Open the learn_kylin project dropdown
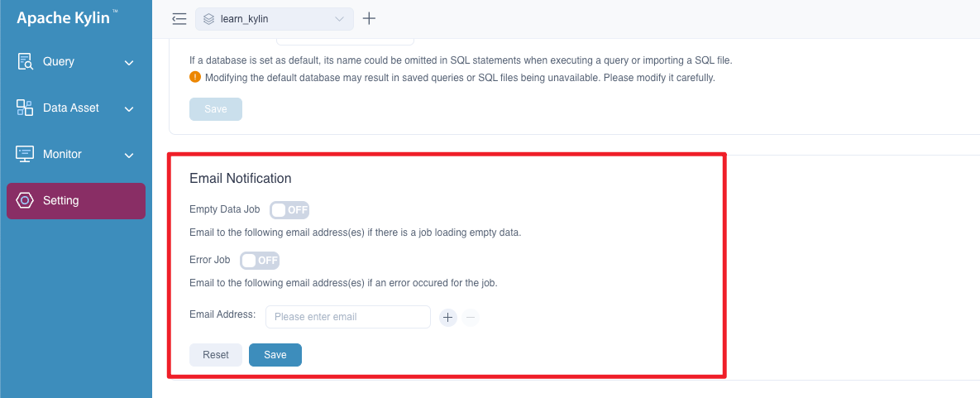This screenshot has height=398, width=980. tap(274, 19)
